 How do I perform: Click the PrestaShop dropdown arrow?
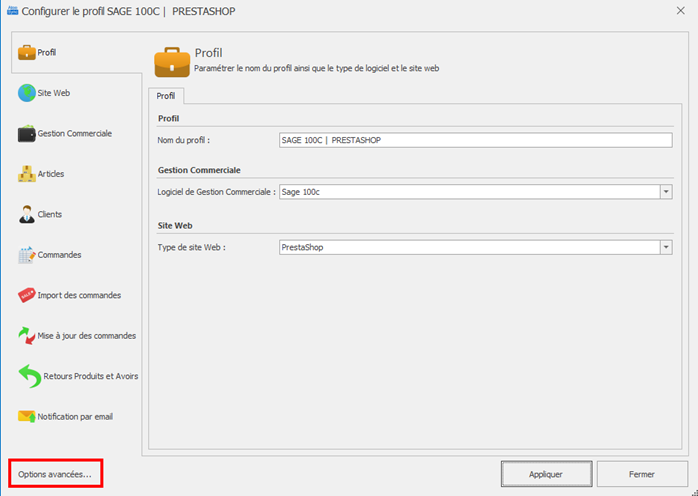(x=666, y=247)
